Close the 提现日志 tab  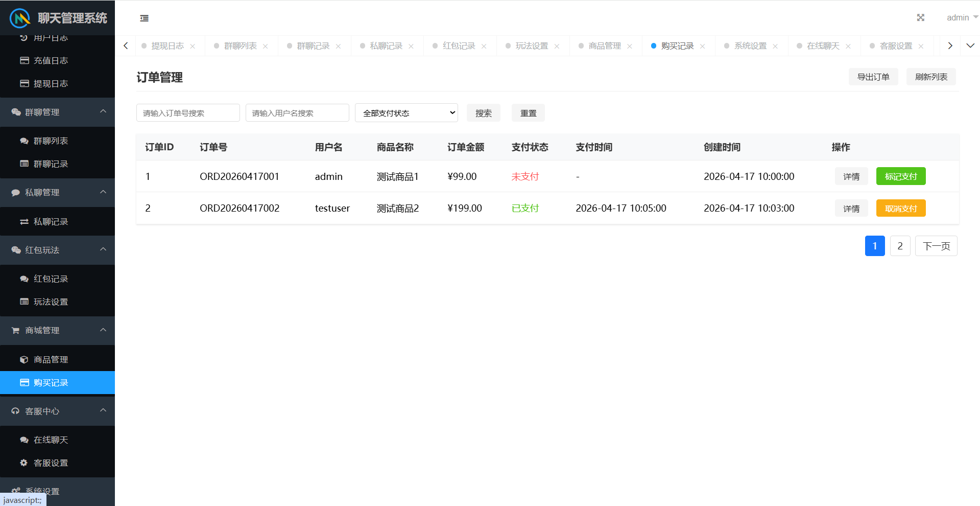tap(193, 47)
